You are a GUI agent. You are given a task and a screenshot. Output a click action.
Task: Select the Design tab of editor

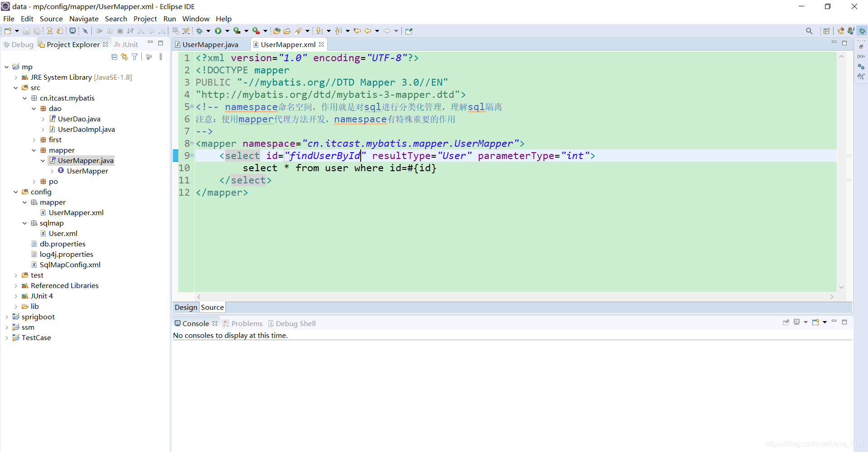coord(186,307)
